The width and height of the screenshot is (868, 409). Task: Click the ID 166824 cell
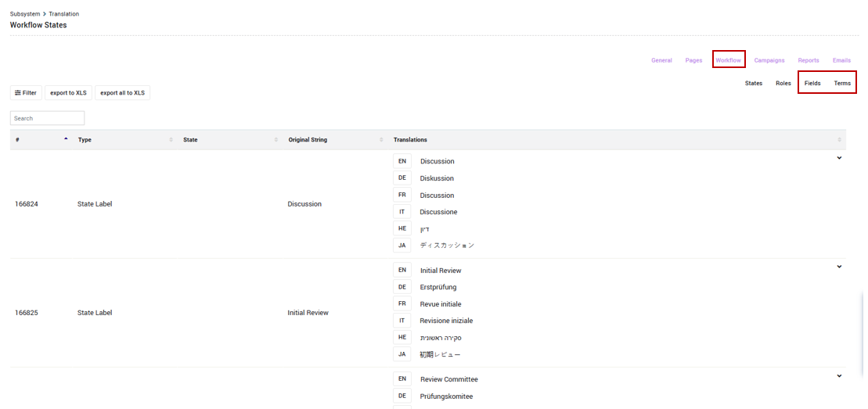(27, 203)
